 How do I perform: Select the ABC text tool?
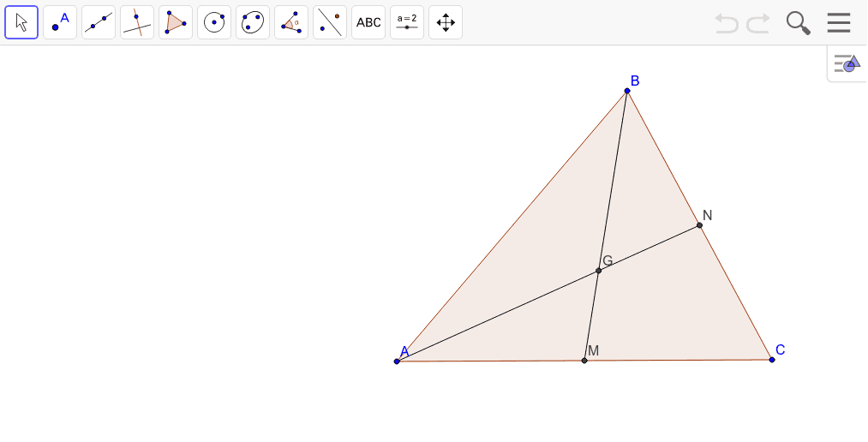pos(368,22)
